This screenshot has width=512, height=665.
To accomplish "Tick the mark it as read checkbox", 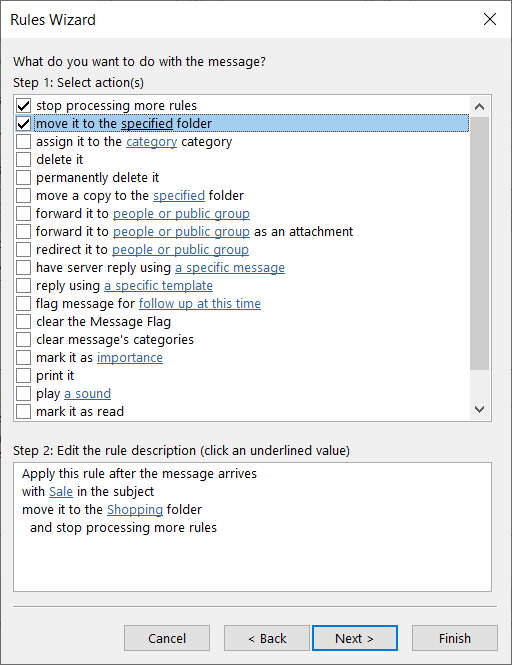I will pyautogui.click(x=23, y=411).
